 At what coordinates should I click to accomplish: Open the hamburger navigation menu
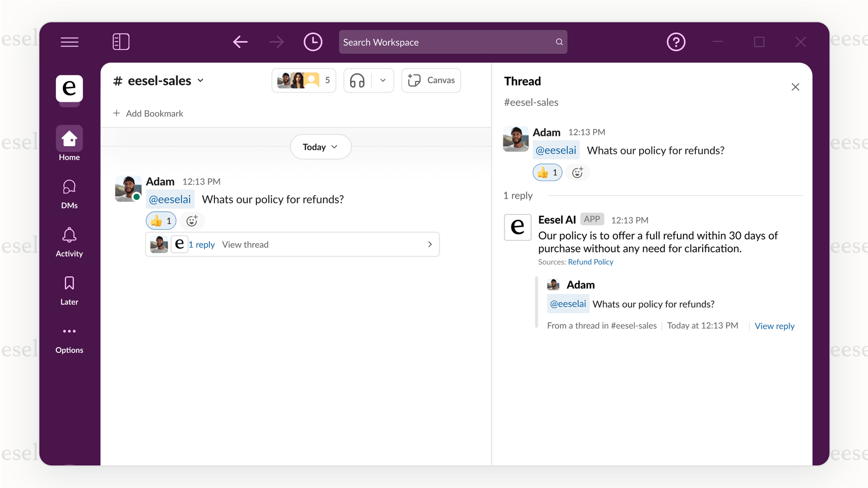click(69, 42)
